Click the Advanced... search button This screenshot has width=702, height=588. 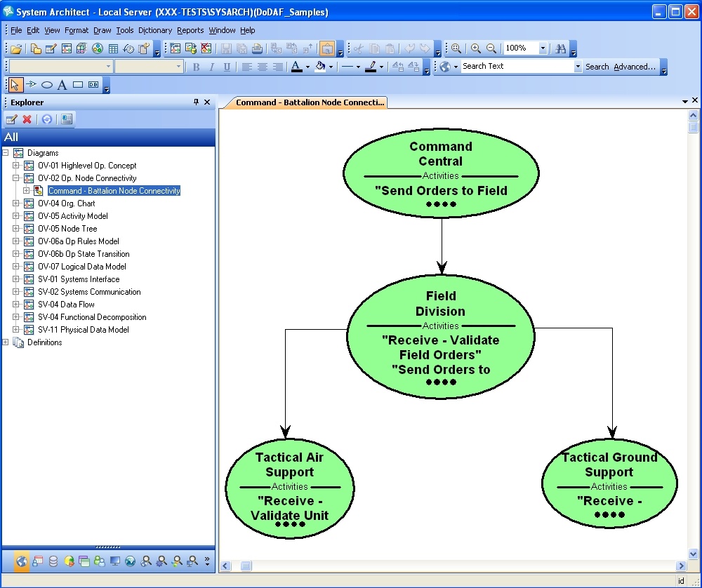tap(635, 67)
